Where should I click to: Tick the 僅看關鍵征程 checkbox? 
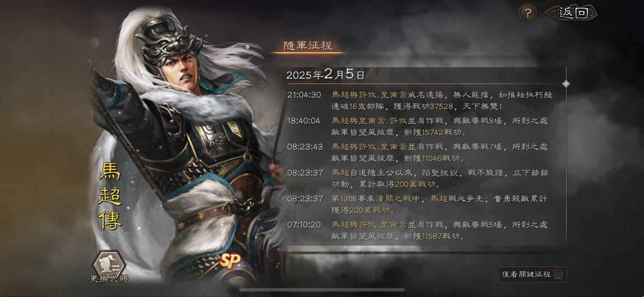pyautogui.click(x=558, y=275)
